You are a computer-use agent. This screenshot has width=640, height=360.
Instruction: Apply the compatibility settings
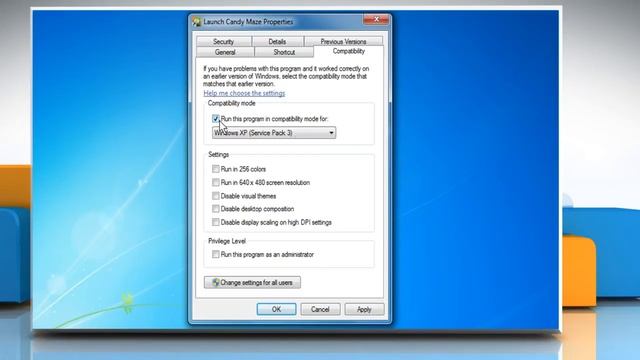(364, 309)
